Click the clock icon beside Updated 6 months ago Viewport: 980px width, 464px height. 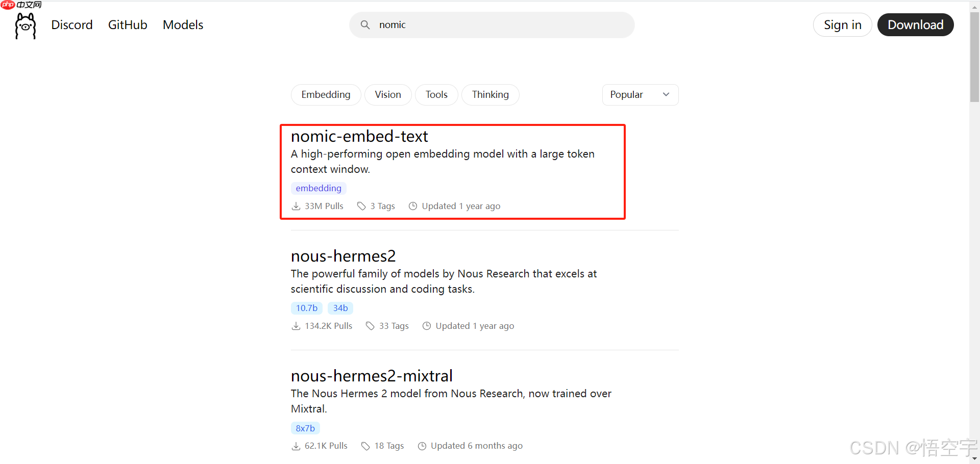[x=422, y=446]
